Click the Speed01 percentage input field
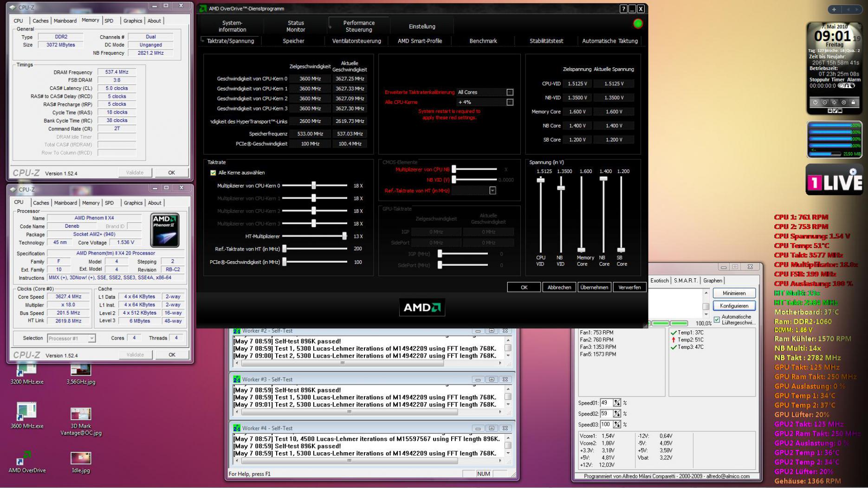The width and height of the screenshot is (868, 488). pos(606,403)
